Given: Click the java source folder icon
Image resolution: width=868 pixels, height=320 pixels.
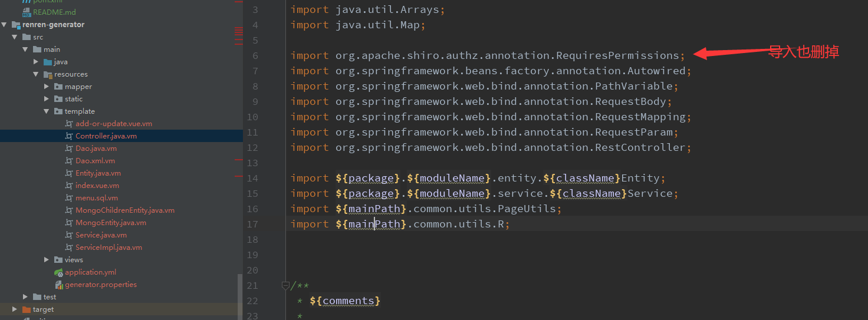Looking at the screenshot, I should tap(48, 62).
